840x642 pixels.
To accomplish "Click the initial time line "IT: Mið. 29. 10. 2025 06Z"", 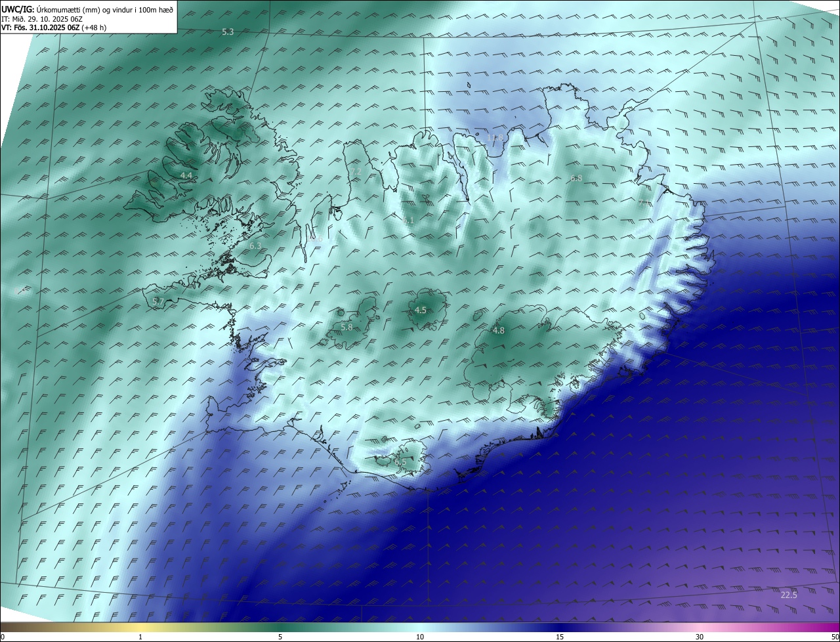I will 42,19.
